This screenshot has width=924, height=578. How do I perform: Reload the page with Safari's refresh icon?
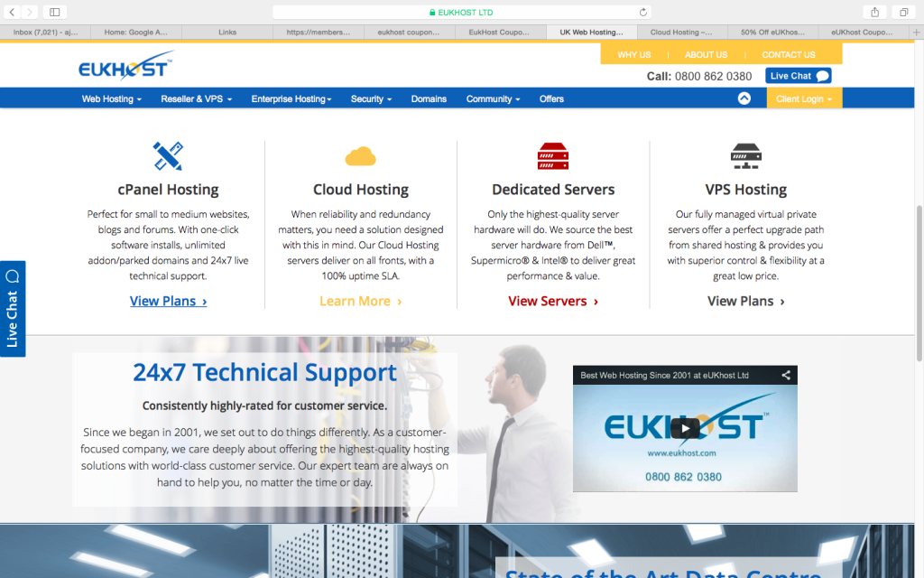point(642,12)
